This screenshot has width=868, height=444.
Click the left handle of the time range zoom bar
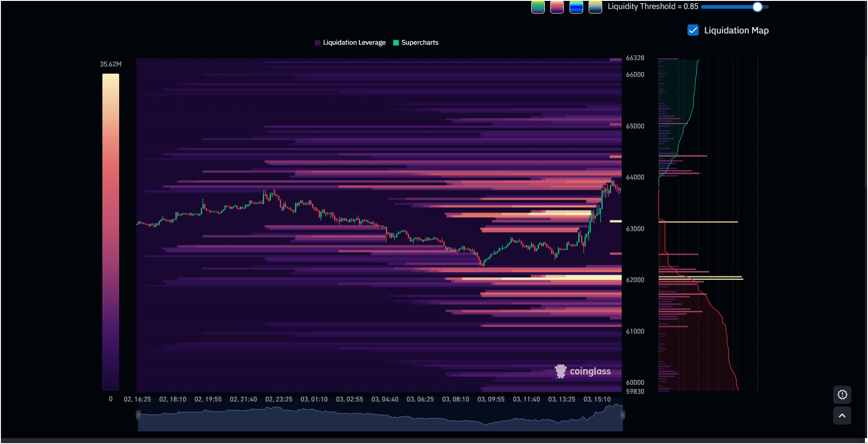coord(138,415)
